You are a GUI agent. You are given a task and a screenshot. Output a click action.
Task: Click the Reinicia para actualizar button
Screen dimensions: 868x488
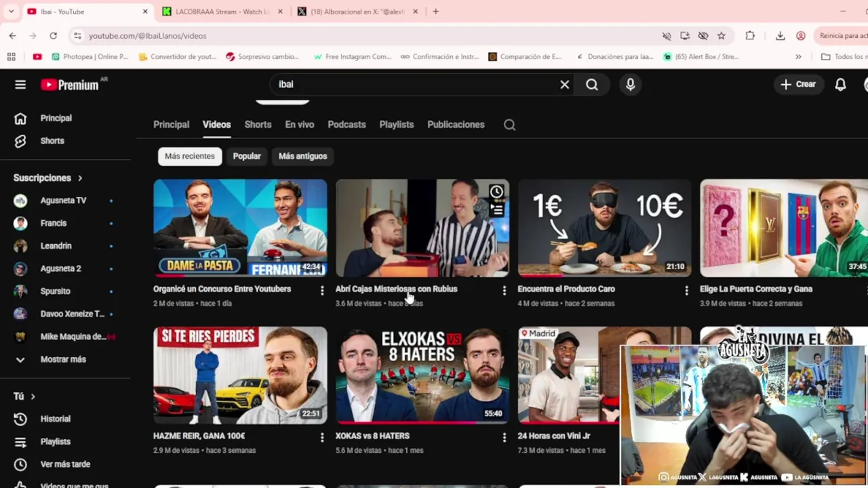pos(842,35)
